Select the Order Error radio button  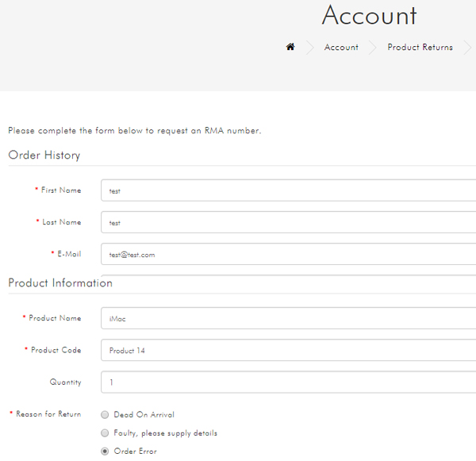pos(105,451)
